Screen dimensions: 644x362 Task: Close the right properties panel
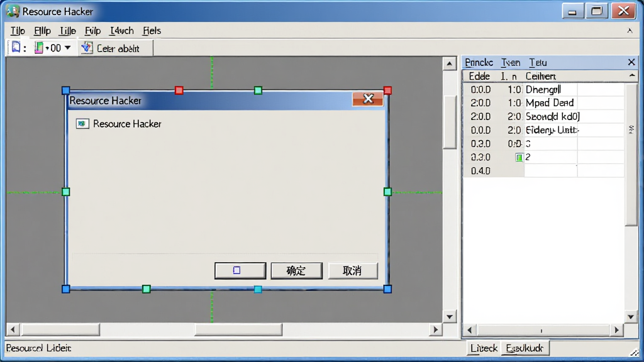click(x=631, y=62)
